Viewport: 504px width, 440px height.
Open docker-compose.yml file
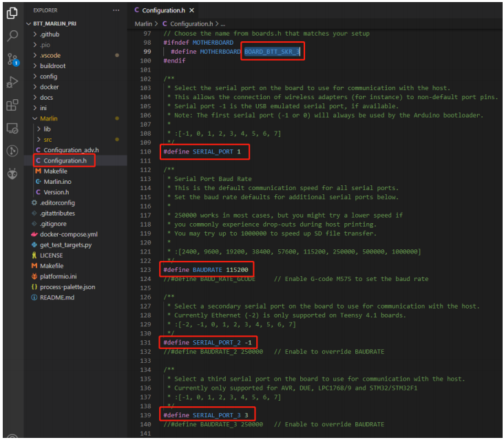(68, 234)
